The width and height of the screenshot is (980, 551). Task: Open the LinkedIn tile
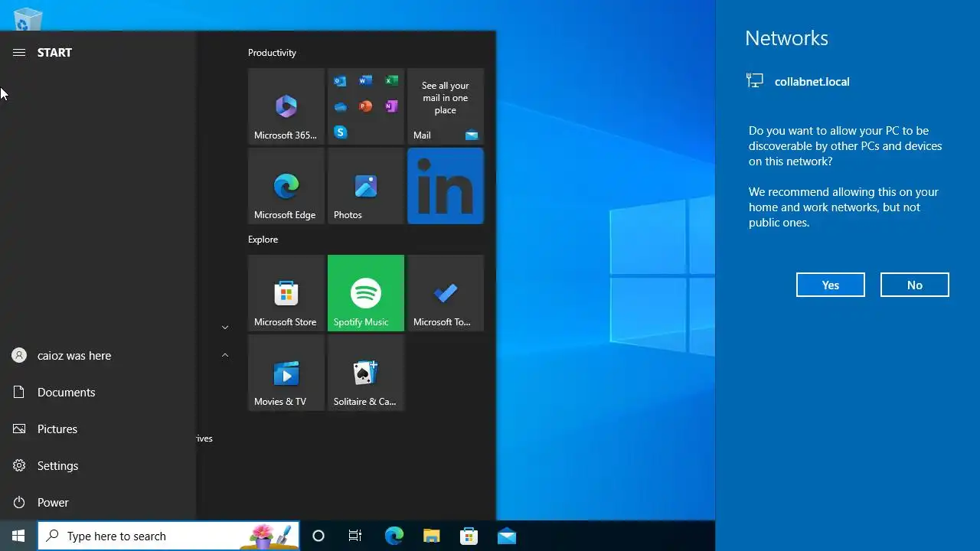tap(446, 186)
